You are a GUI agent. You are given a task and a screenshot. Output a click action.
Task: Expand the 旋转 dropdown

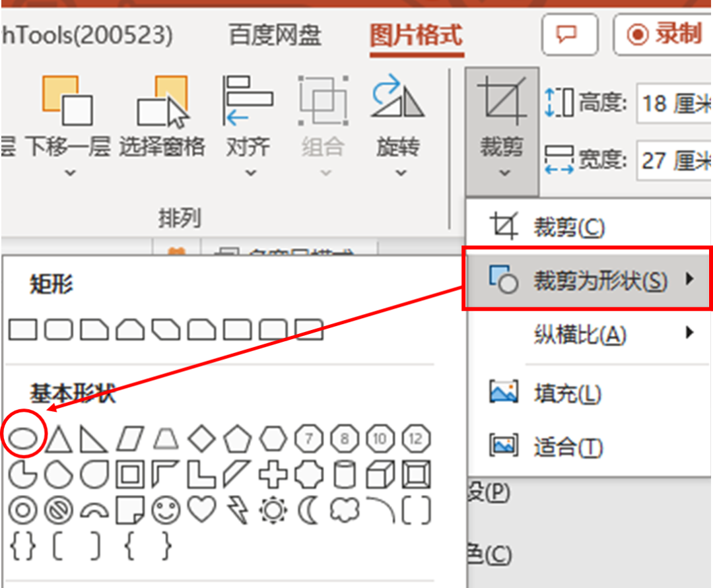pos(398,174)
